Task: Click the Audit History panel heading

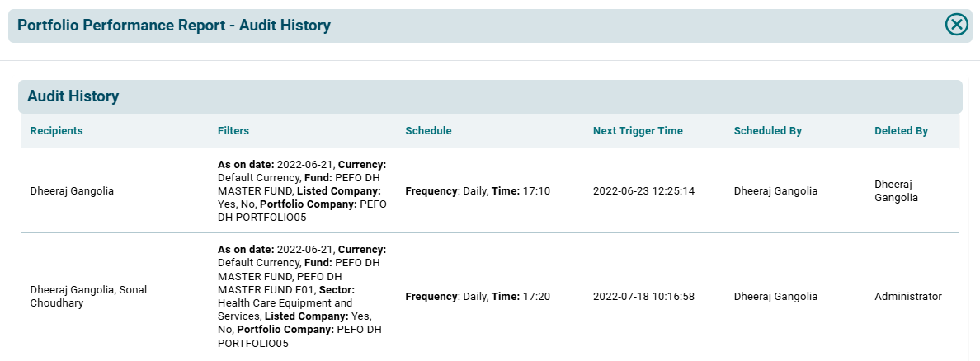Action: [73, 96]
